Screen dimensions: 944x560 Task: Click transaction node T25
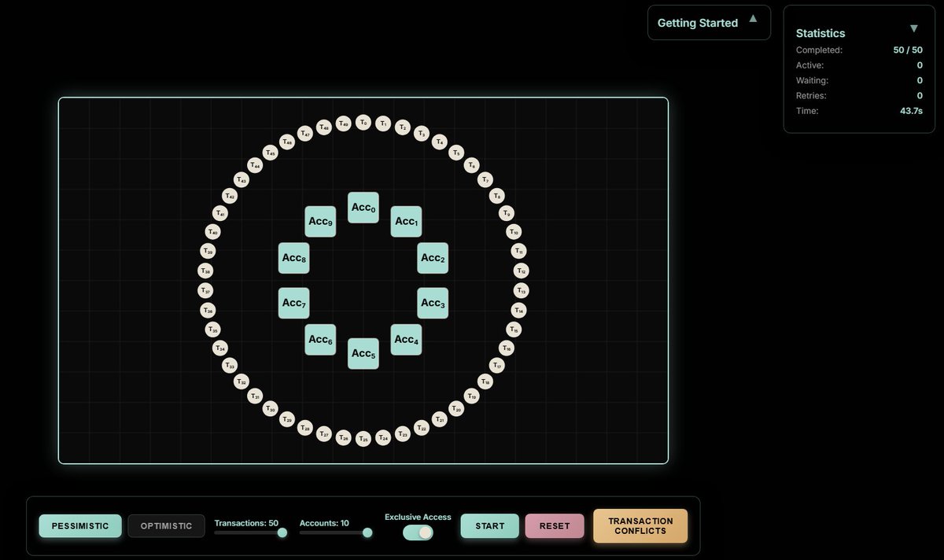[363, 439]
